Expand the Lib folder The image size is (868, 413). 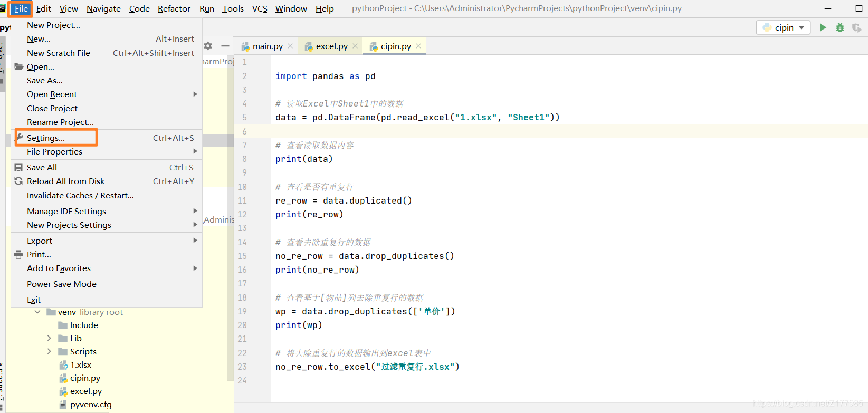[x=49, y=338]
